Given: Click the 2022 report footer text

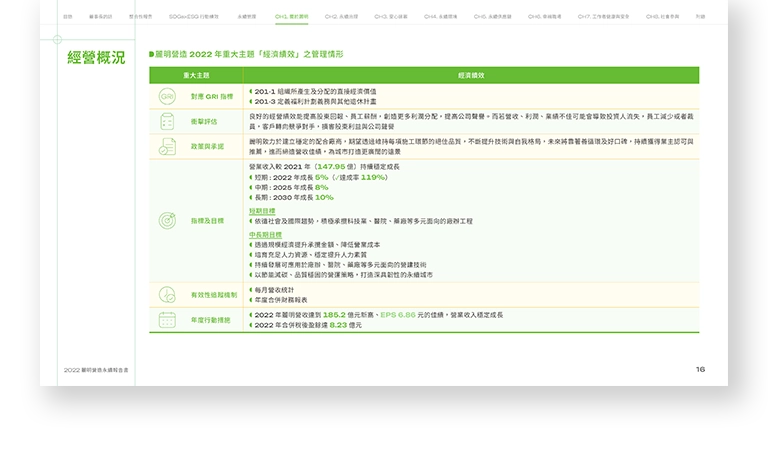Looking at the screenshot, I should (x=96, y=370).
